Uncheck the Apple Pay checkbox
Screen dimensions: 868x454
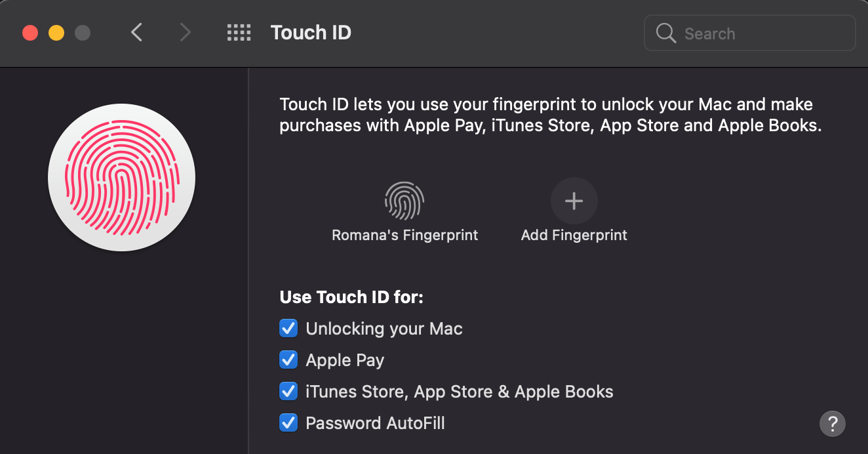point(288,360)
